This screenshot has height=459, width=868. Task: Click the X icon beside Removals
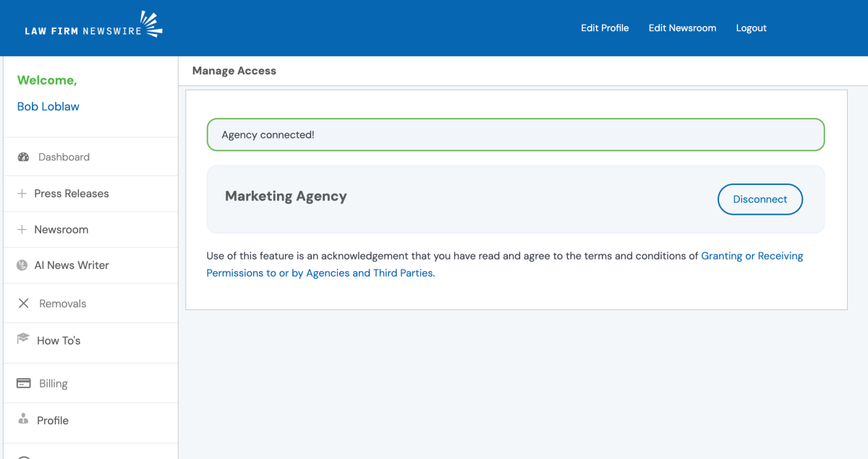(23, 304)
